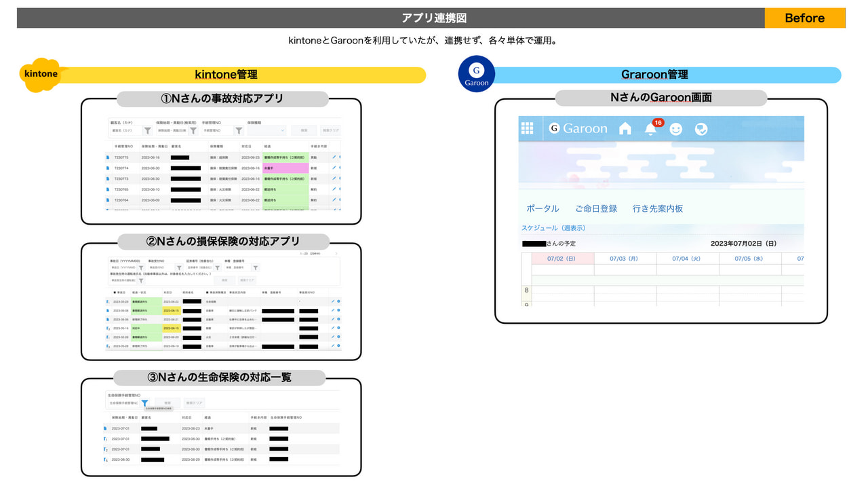868x488 pixels.
Task: Open the ご命日登録 tab in Garoon
Action: 596,209
